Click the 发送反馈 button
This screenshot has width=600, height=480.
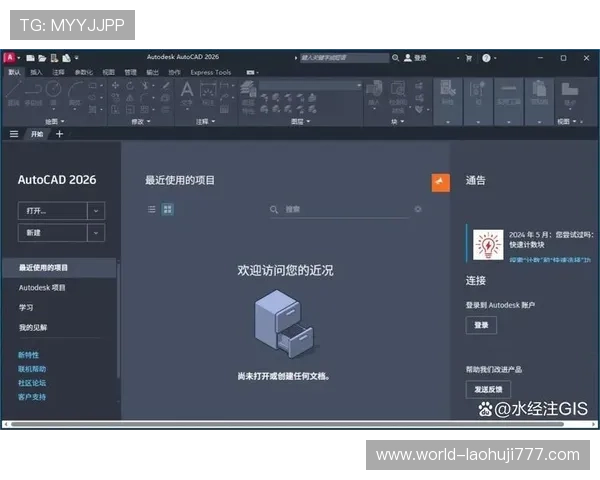point(488,389)
